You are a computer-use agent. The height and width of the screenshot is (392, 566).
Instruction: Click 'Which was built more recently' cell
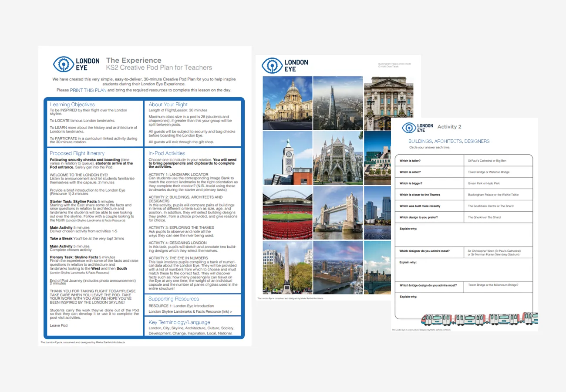[x=429, y=206]
